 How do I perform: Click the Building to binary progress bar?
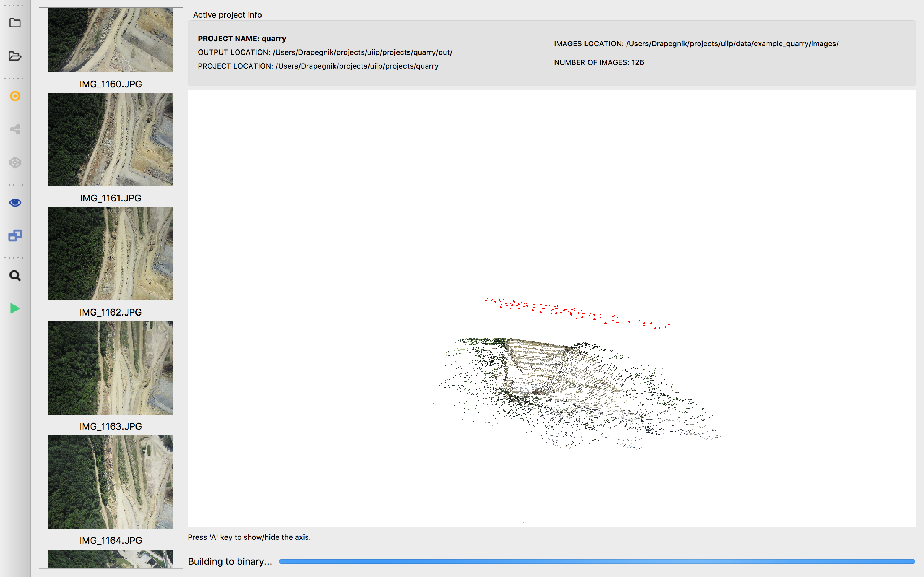tap(596, 561)
